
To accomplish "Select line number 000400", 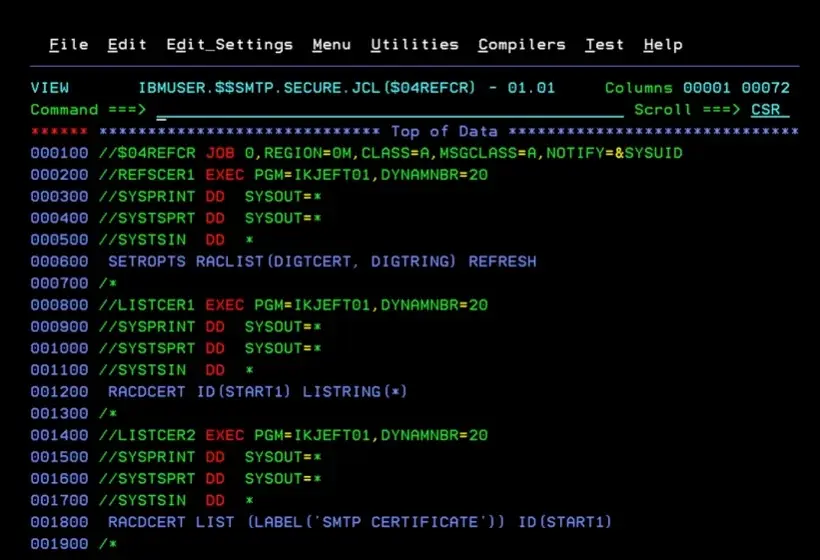I will point(59,218).
